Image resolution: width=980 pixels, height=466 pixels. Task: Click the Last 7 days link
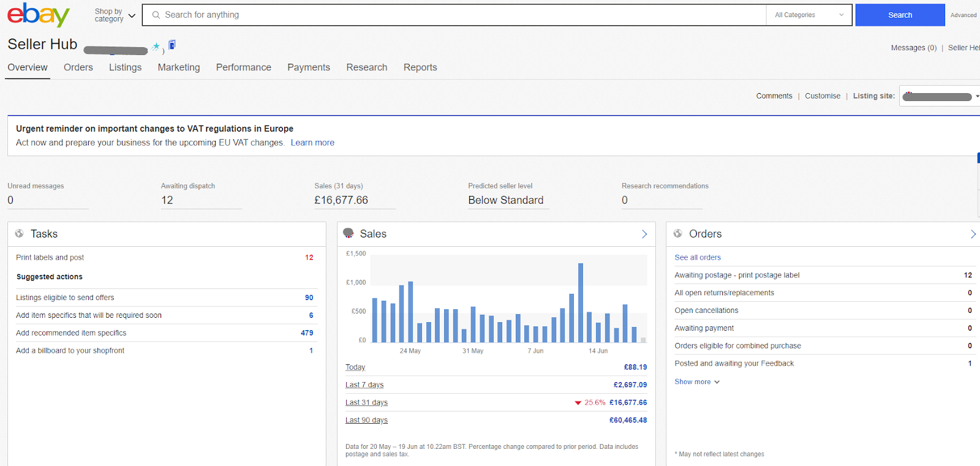[364, 385]
